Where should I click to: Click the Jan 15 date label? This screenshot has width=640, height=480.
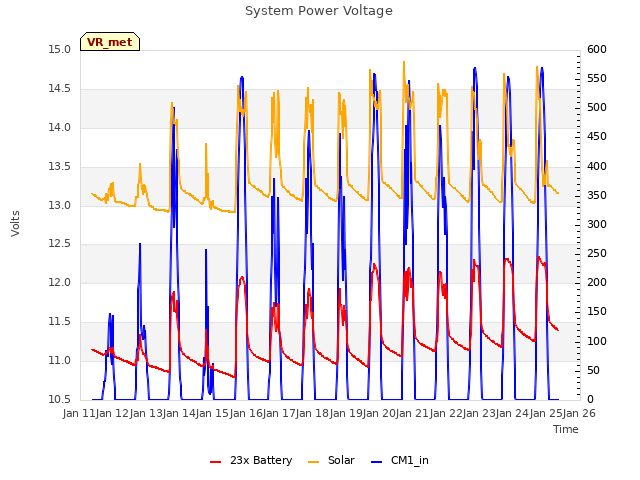[212, 413]
